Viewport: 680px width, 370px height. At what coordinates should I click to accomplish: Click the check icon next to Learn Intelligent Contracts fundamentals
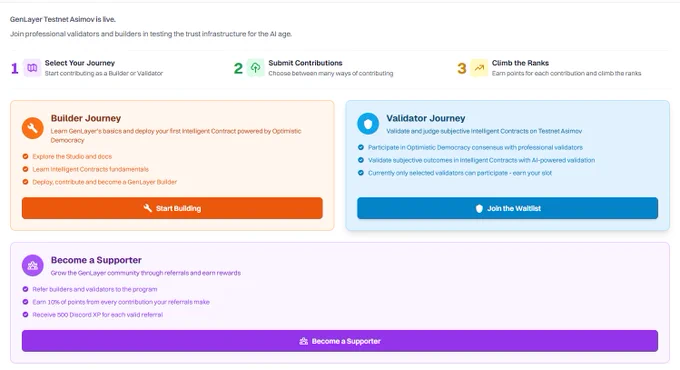(x=25, y=169)
